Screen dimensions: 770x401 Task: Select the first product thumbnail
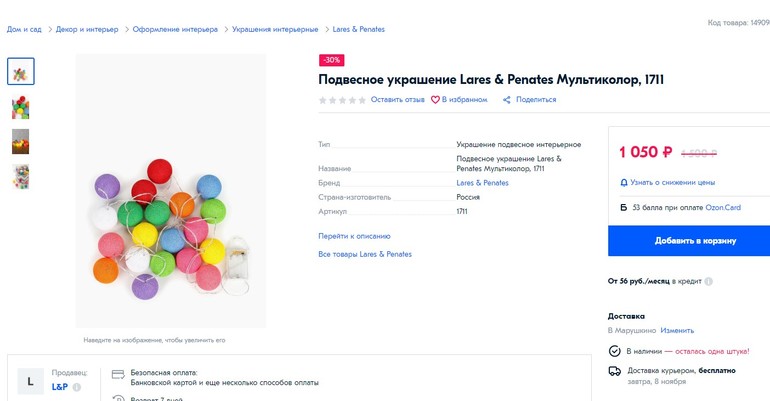[x=21, y=71]
